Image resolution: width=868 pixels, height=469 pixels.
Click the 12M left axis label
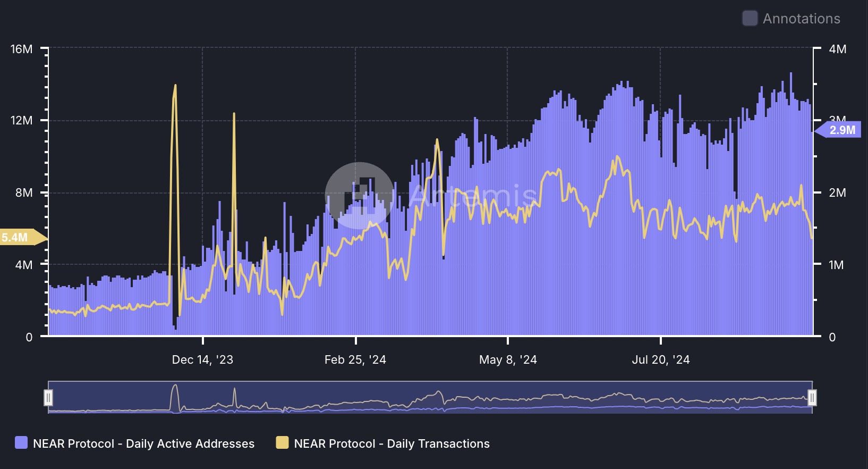[x=21, y=120]
